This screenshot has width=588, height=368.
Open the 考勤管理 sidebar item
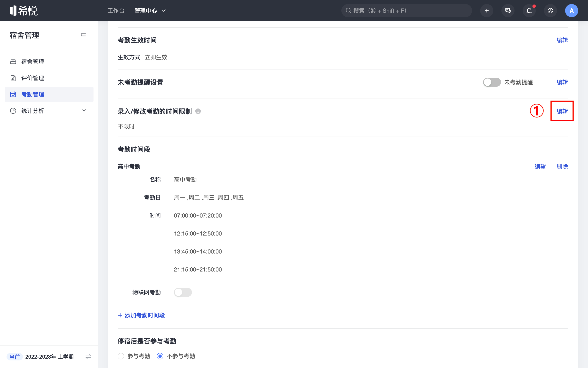click(49, 94)
